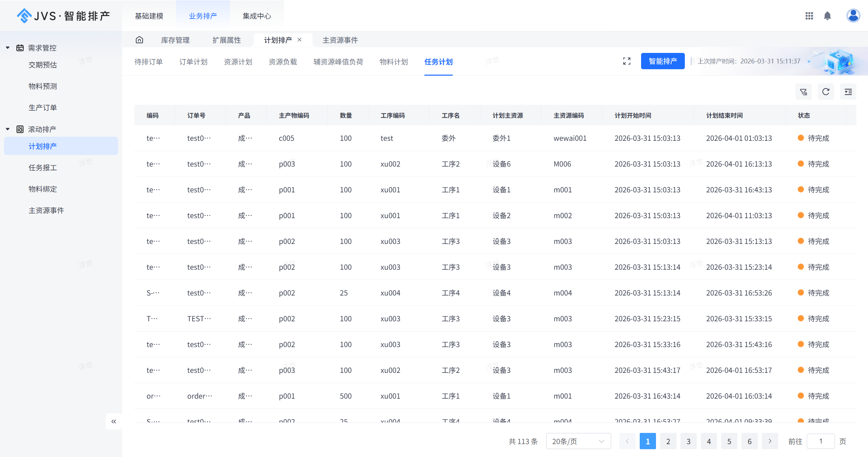Collapse the sidebar with double chevron

[114, 421]
